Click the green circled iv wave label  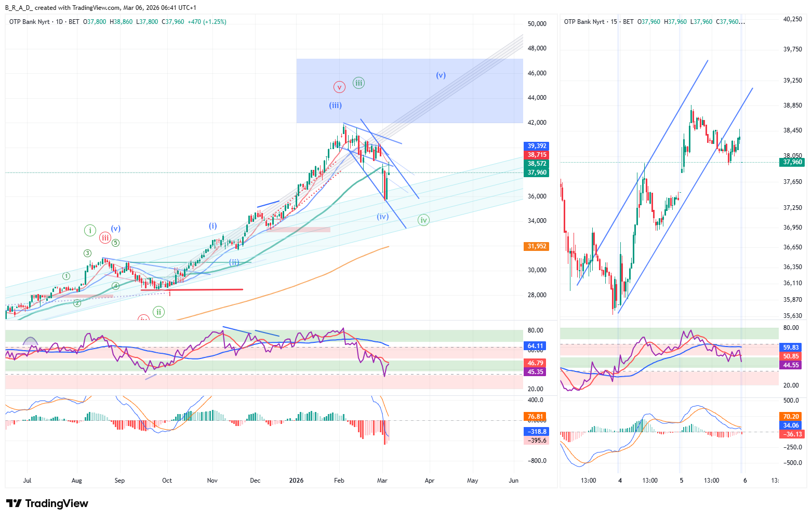pos(423,220)
